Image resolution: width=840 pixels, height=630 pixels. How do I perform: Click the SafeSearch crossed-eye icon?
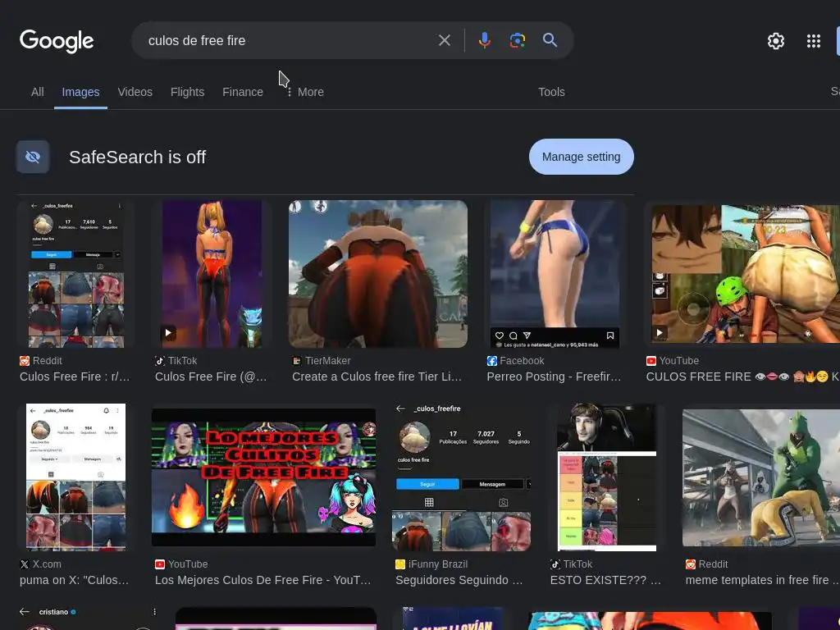33,157
